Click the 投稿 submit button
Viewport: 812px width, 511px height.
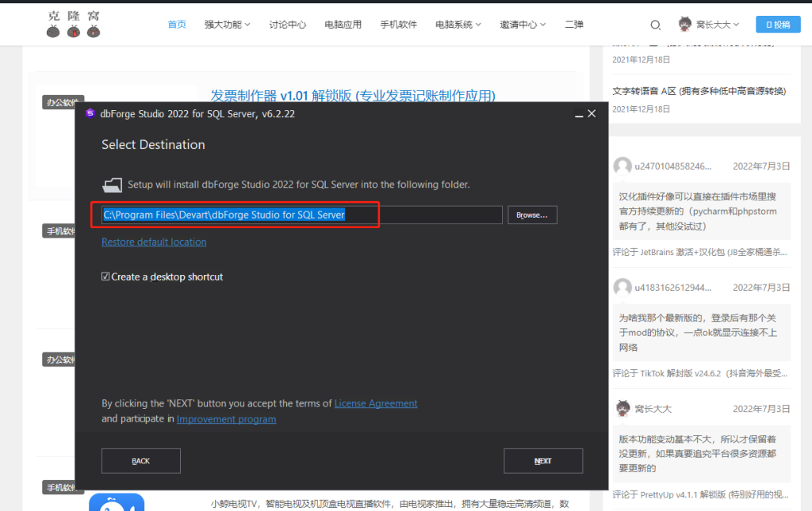778,25
